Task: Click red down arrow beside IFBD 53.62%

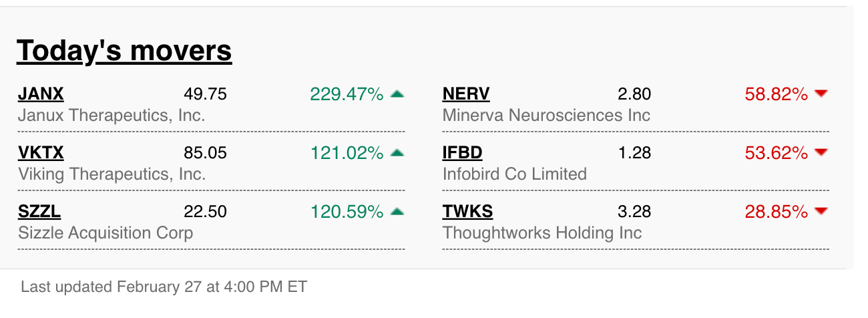Action: [x=821, y=153]
